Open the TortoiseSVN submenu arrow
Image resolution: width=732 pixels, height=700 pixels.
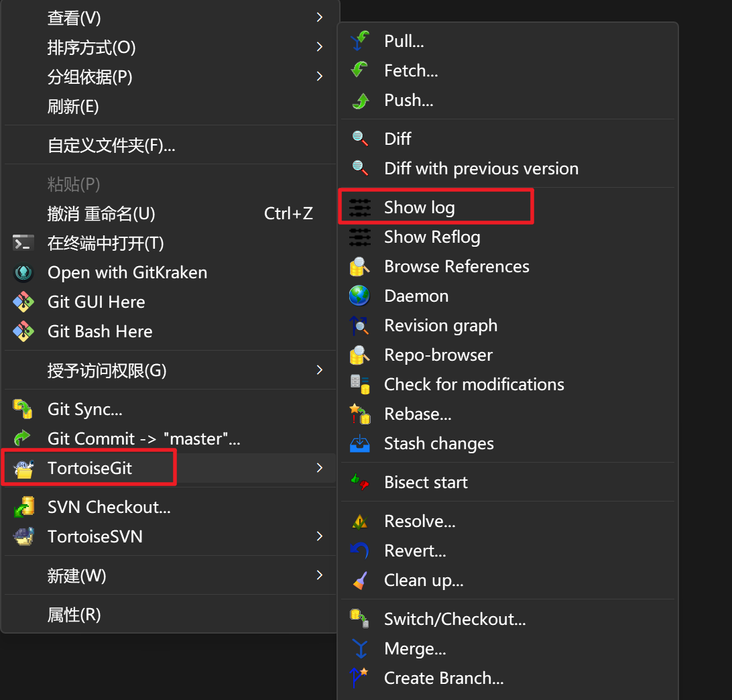(x=320, y=537)
